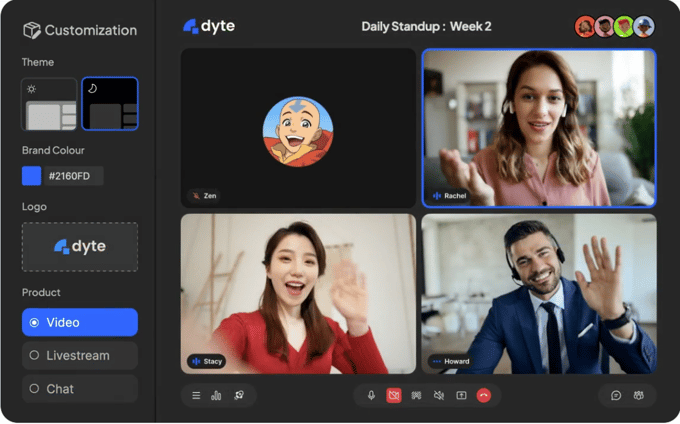Image resolution: width=680 pixels, height=424 pixels.
Task: Select the Livestream product option
Action: pos(80,356)
